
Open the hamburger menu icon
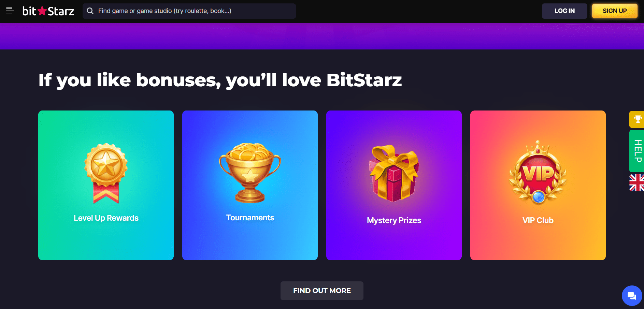[x=10, y=11]
